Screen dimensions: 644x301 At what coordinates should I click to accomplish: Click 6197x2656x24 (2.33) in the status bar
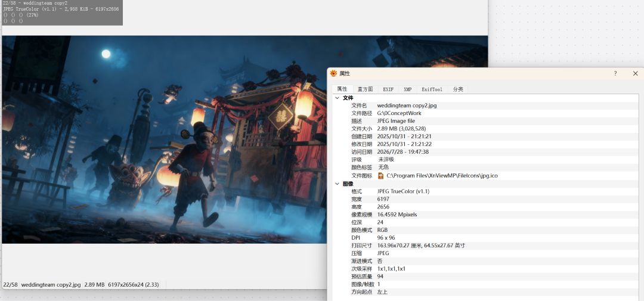(134, 284)
